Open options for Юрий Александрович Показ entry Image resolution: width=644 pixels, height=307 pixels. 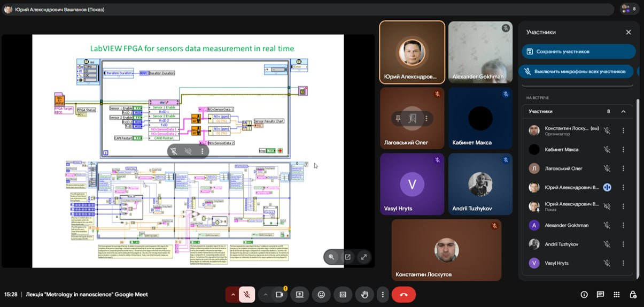point(623,206)
